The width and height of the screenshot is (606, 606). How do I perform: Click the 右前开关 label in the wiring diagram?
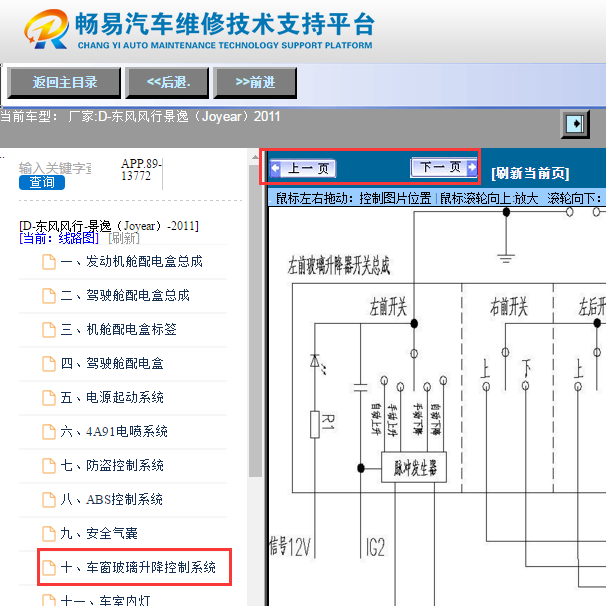pos(508,306)
